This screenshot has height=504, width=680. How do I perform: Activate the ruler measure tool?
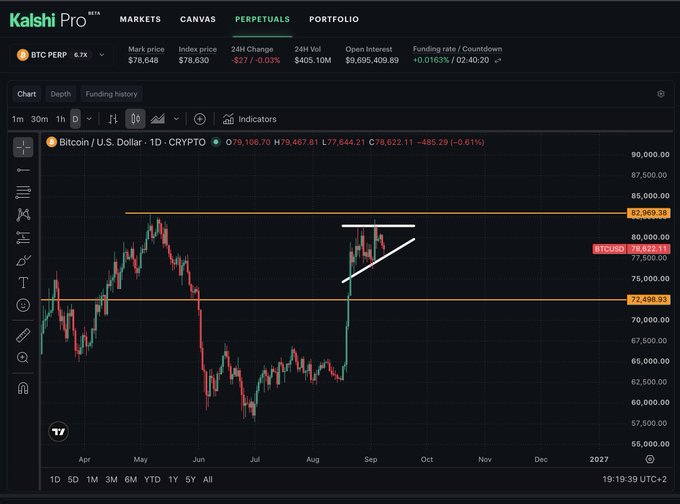23,335
